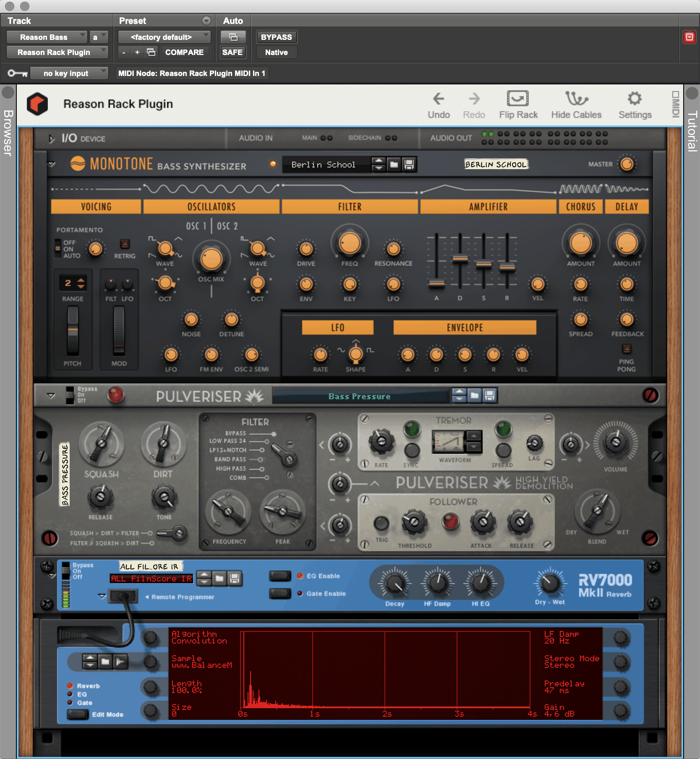Click the Pulveriser SQUASH knob
Image resolution: width=700 pixels, height=759 pixels.
pyautogui.click(x=102, y=444)
